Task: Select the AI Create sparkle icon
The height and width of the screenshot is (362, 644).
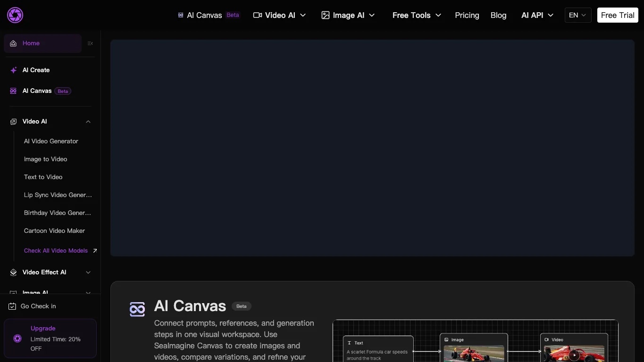Action: 13,70
